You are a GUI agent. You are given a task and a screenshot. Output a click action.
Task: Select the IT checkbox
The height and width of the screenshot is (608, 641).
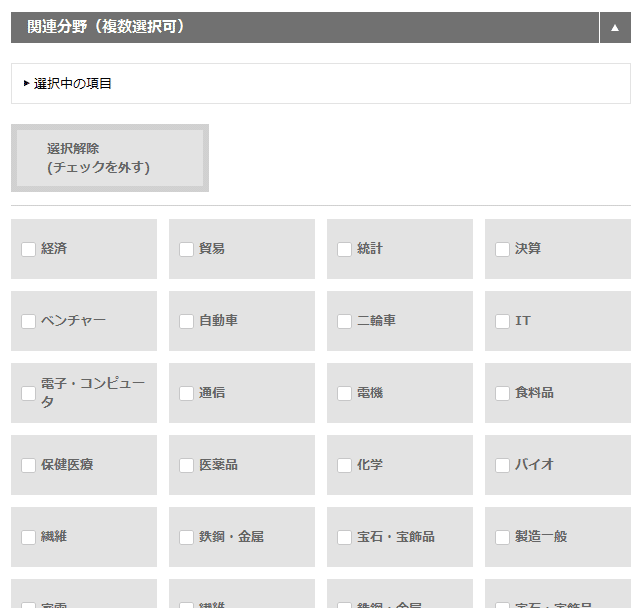point(502,321)
